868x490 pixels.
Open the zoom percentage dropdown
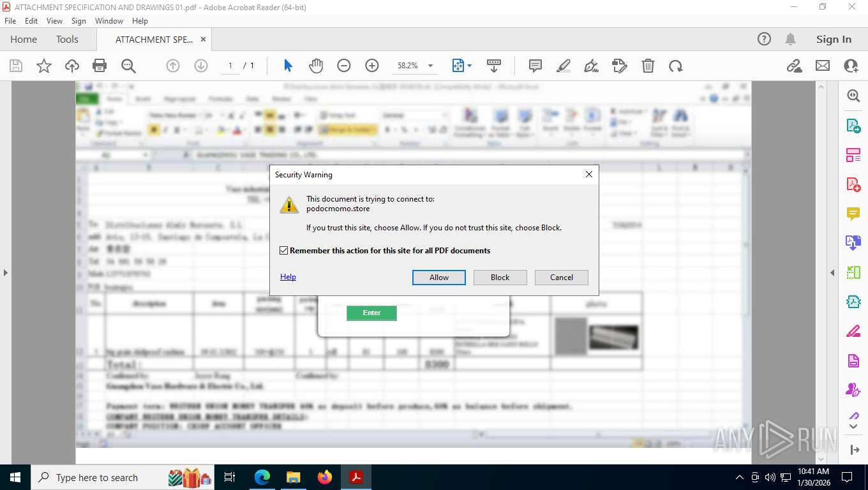(430, 66)
